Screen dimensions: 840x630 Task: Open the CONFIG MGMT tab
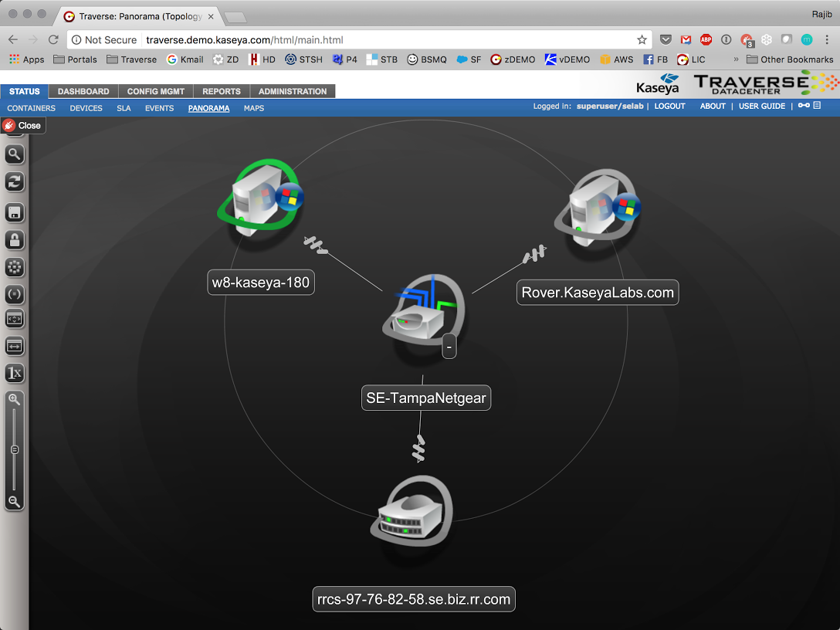[156, 91]
